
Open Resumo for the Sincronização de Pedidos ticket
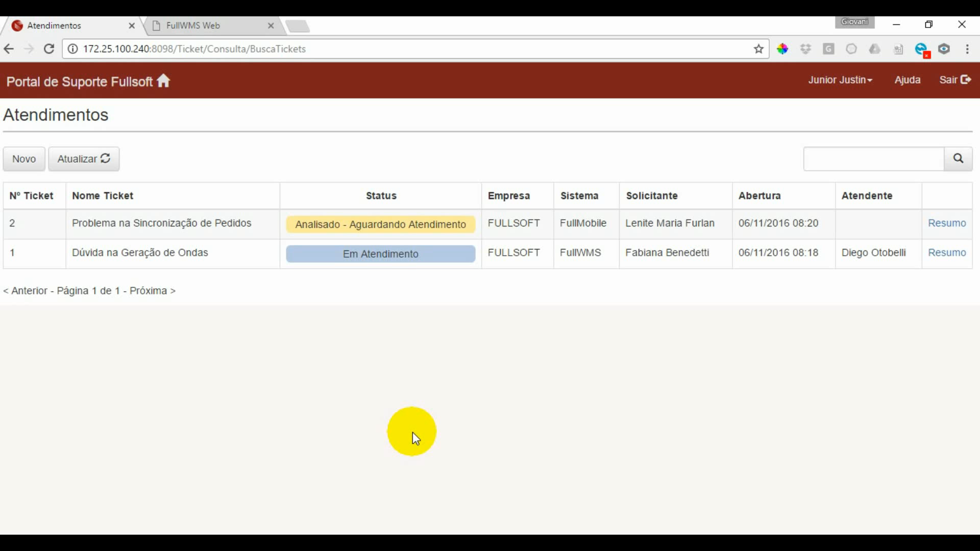[947, 223]
